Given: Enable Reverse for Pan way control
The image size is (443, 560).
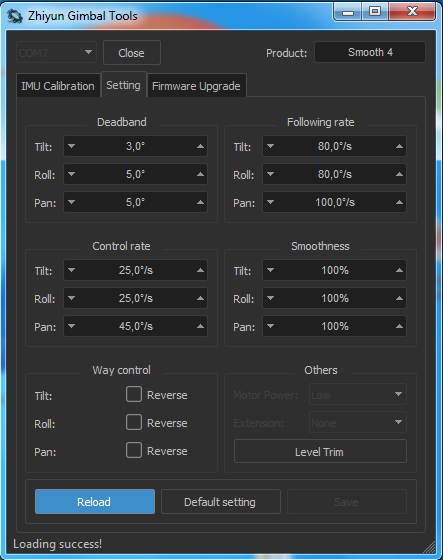Looking at the screenshot, I should click(134, 450).
